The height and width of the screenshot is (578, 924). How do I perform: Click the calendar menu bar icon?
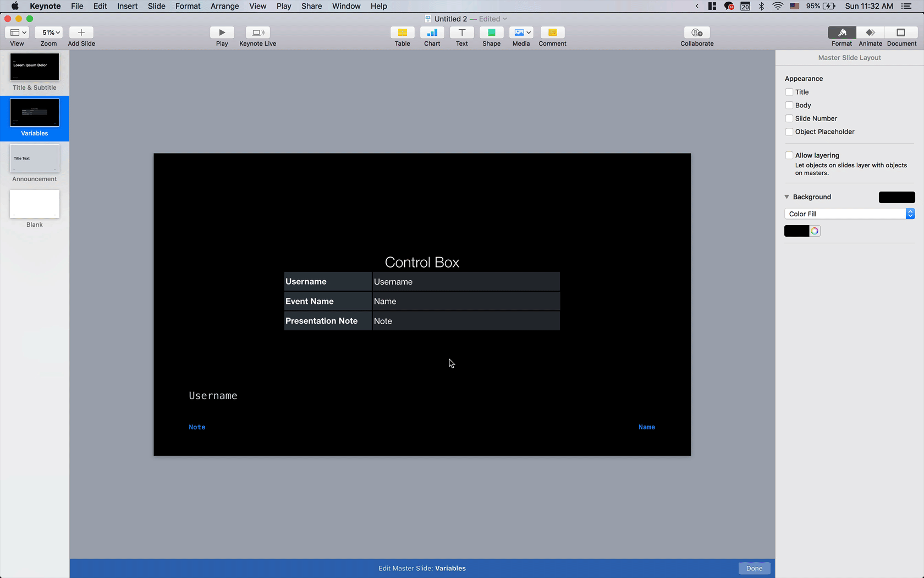tap(745, 6)
